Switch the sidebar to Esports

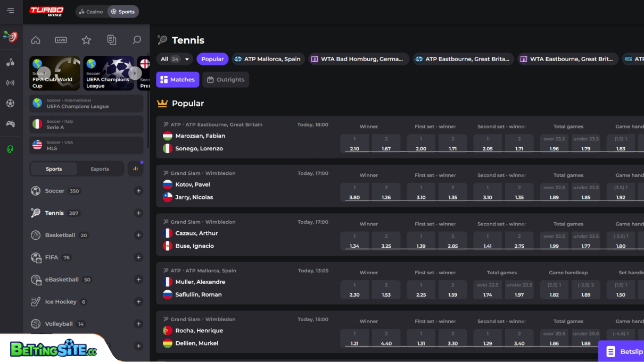click(100, 169)
